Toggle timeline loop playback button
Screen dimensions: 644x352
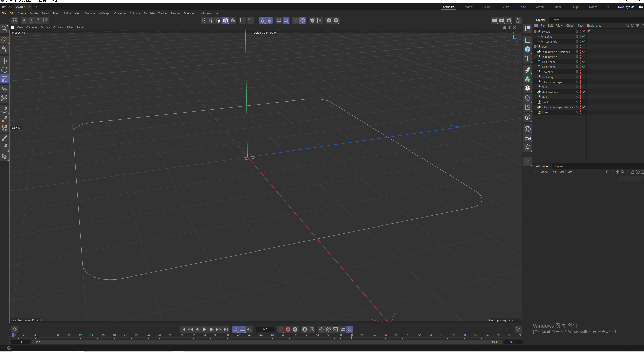(x=235, y=329)
